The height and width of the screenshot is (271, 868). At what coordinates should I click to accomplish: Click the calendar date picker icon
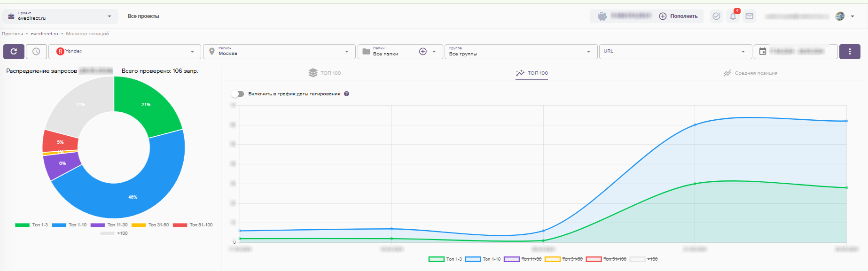click(x=763, y=52)
